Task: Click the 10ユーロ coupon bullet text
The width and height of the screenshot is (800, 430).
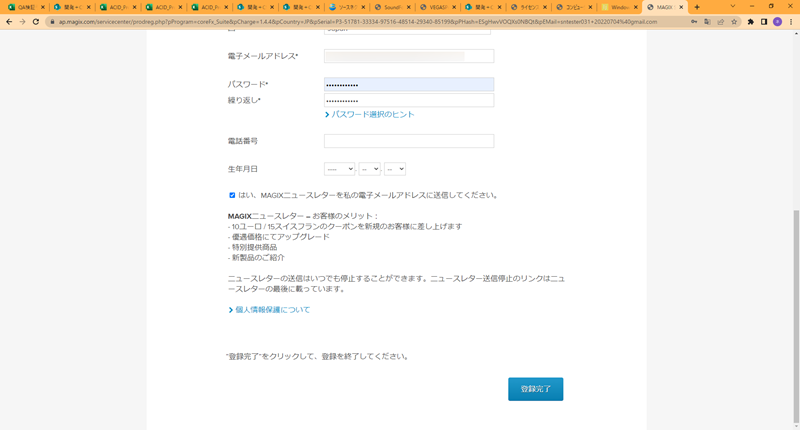Action: [x=345, y=226]
